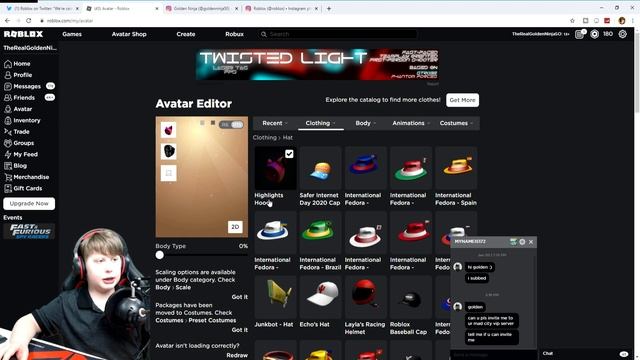Click the Roblox logo

23,34
